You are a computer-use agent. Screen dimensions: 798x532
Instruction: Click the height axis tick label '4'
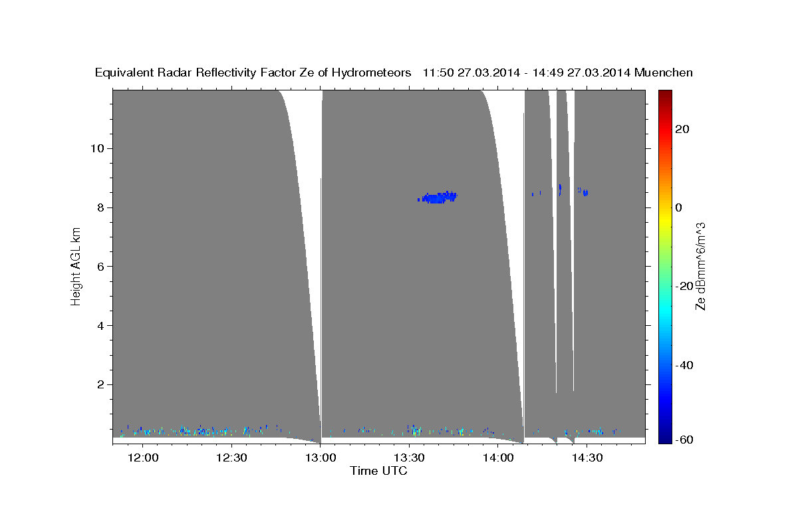click(99, 326)
